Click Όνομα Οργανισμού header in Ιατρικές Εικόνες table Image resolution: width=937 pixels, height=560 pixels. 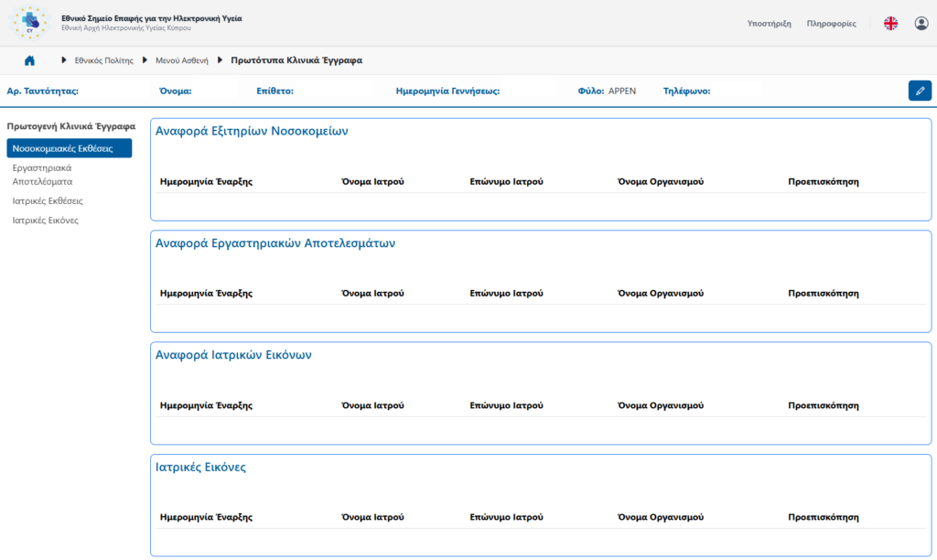pyautogui.click(x=661, y=517)
